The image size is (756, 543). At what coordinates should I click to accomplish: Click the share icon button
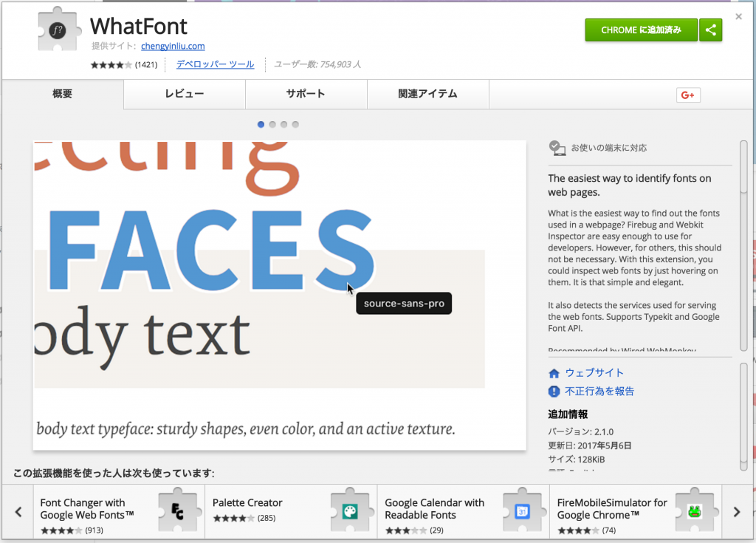[x=711, y=30]
